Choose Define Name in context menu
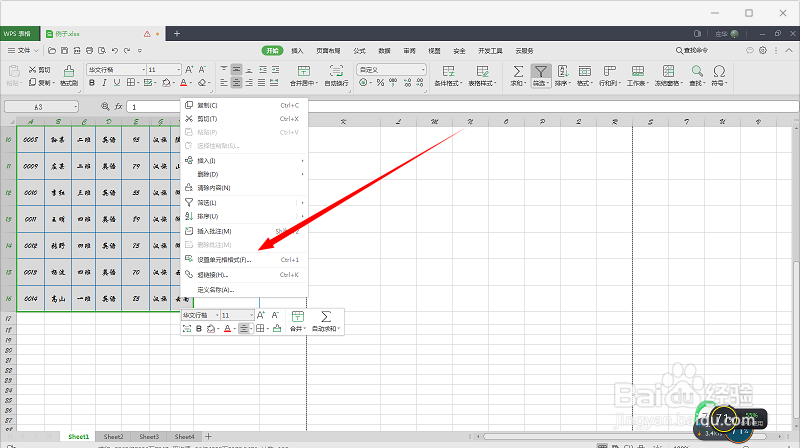Image resolution: width=800 pixels, height=448 pixels. 244,289
